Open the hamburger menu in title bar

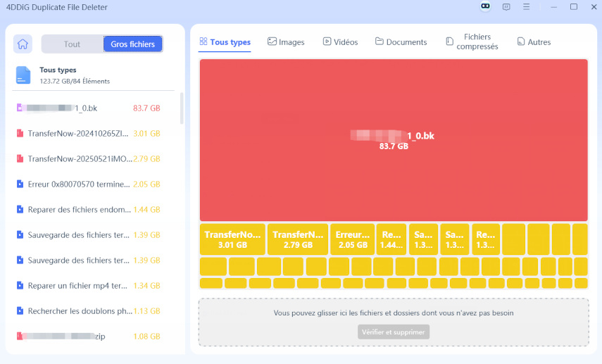point(527,7)
